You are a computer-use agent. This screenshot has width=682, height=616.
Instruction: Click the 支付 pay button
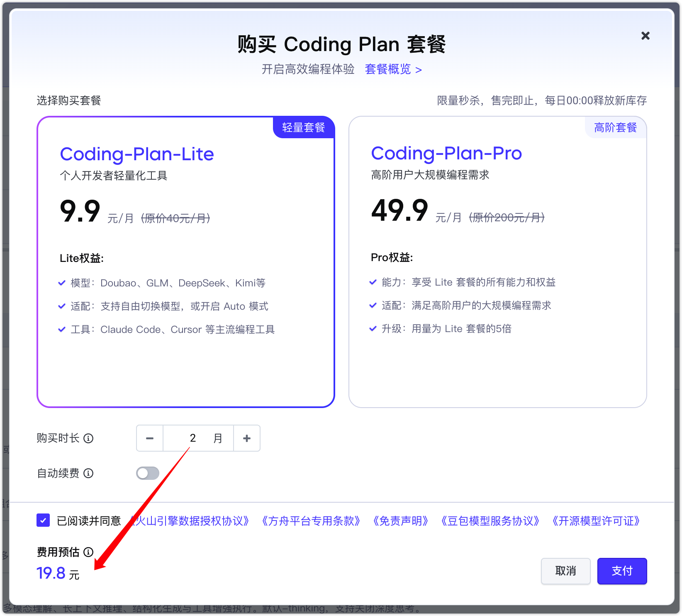622,571
